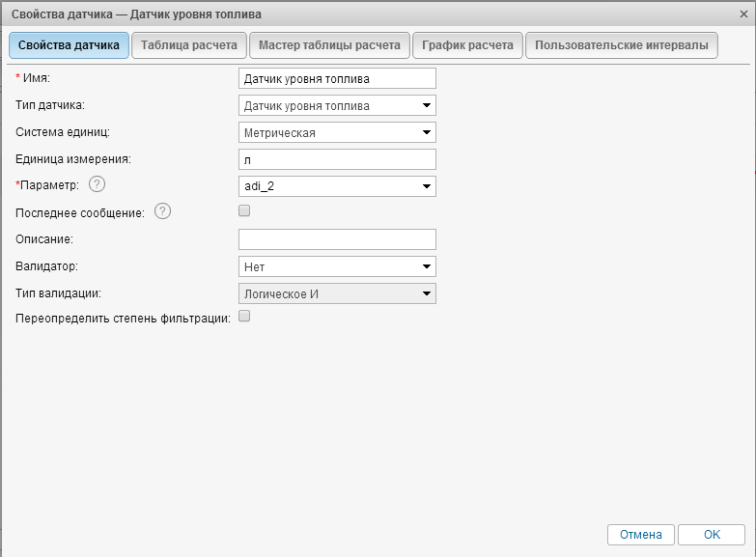Open the Валидатор dropdown
756x557 pixels.
[337, 266]
